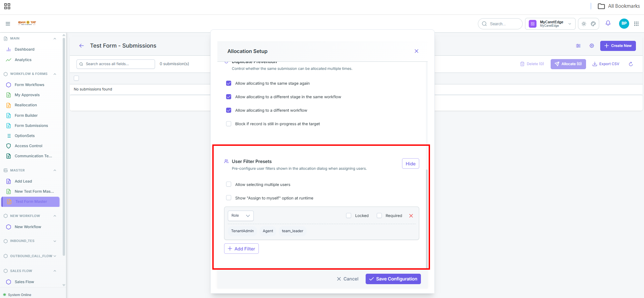
Task: Collapse the MAIN sidebar section
Action: click(x=55, y=38)
